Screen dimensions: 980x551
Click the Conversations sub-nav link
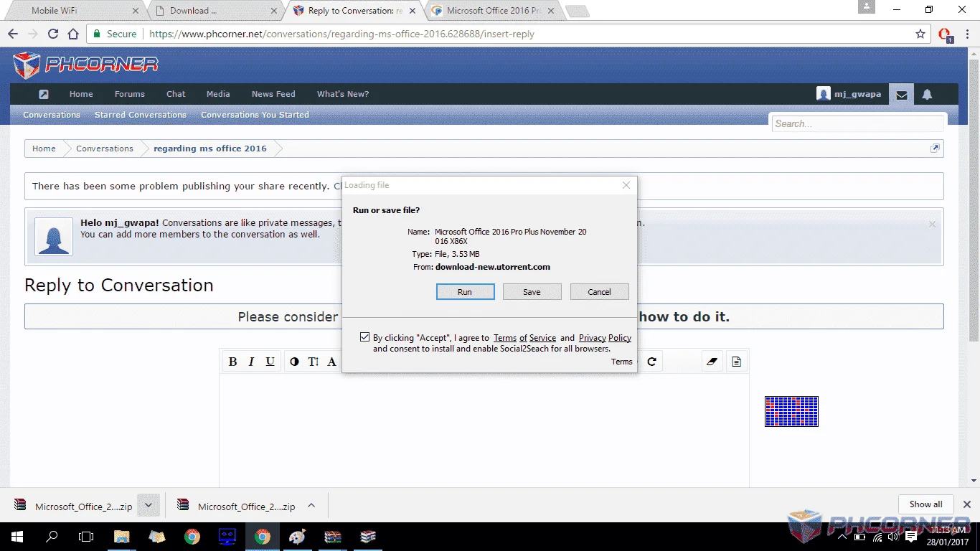pos(52,115)
